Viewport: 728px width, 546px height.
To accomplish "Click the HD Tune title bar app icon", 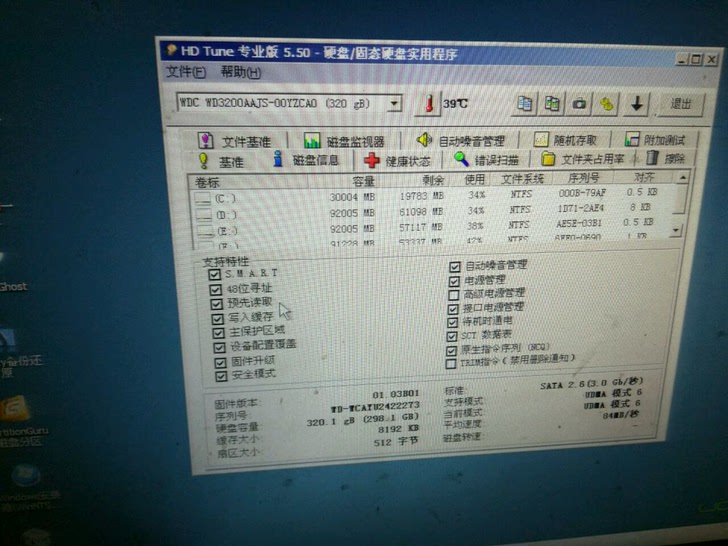I will click(x=171, y=50).
